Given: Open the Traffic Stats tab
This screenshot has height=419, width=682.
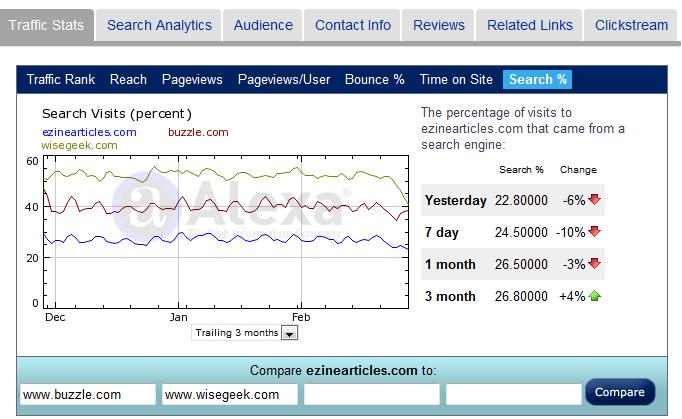Looking at the screenshot, I should pos(46,25).
